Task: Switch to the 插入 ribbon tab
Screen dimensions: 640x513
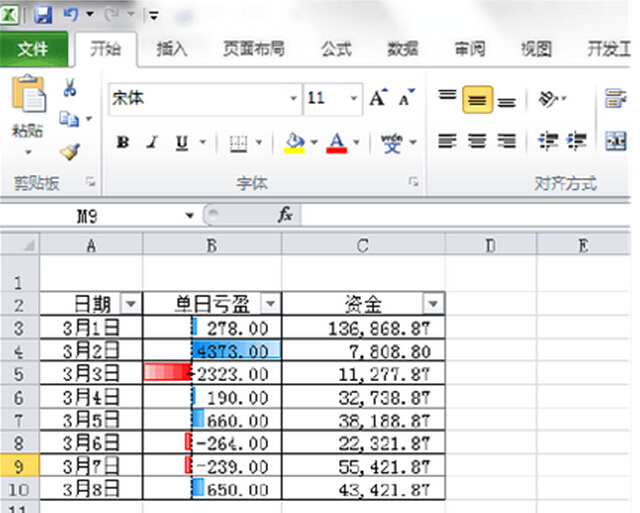Action: point(172,48)
